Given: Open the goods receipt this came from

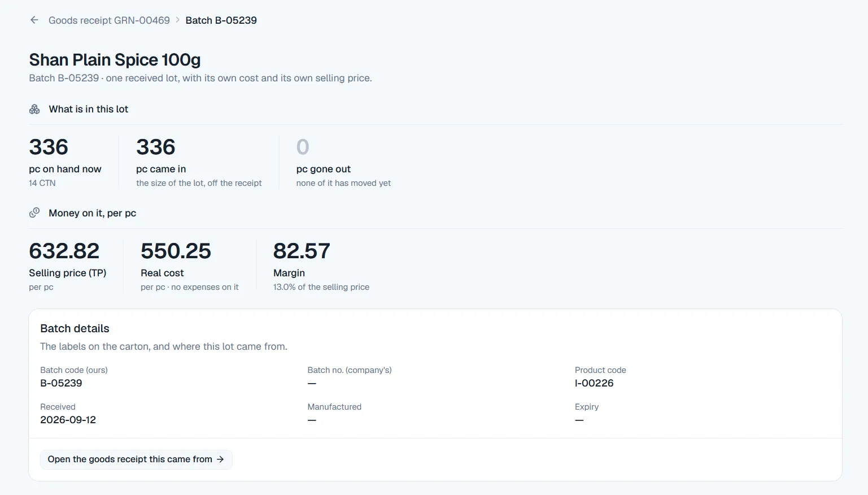Looking at the screenshot, I should click(136, 459).
